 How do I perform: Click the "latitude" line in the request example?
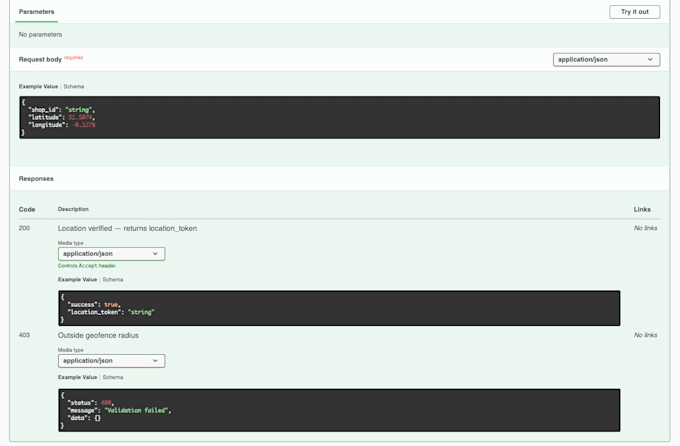point(62,117)
